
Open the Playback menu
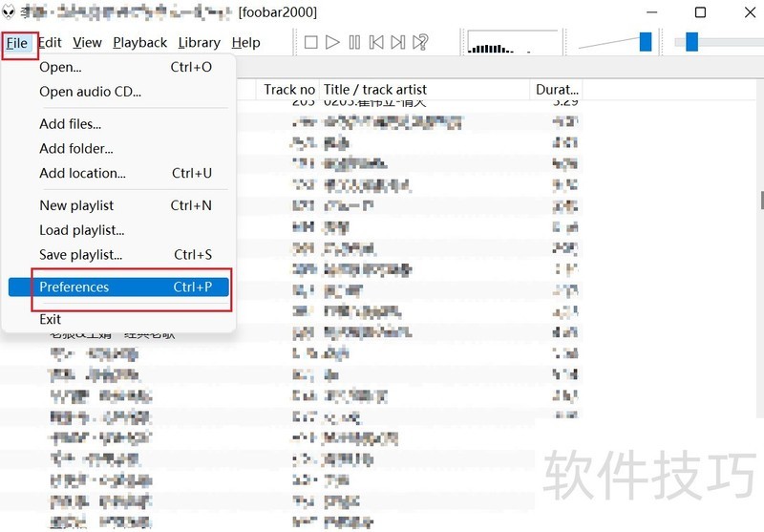click(x=139, y=43)
